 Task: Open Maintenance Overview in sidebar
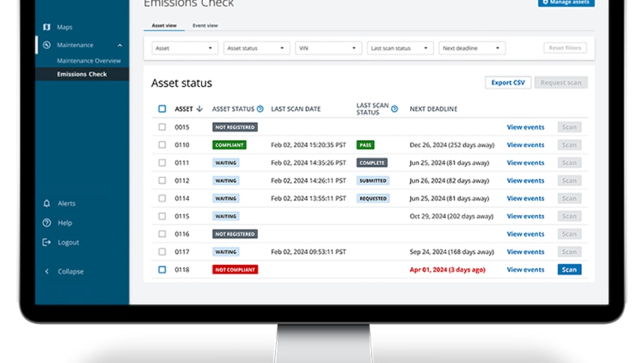(89, 61)
